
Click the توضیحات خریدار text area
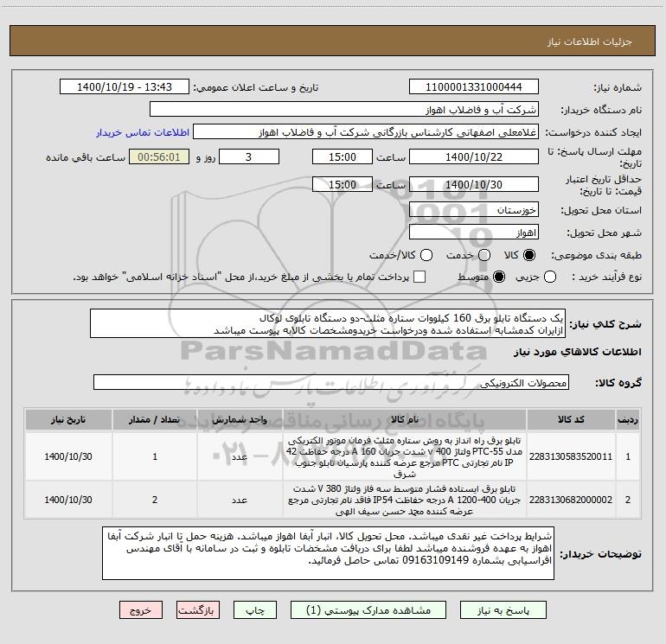coord(328,553)
